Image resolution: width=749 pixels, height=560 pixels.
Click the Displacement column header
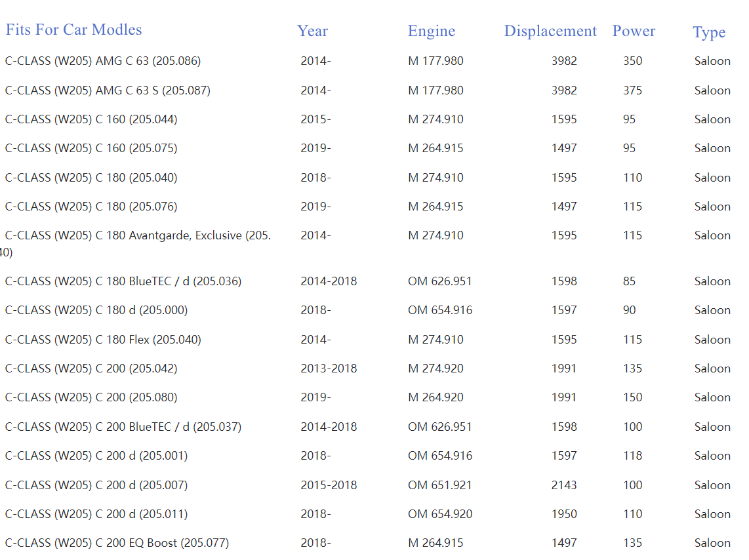click(550, 31)
